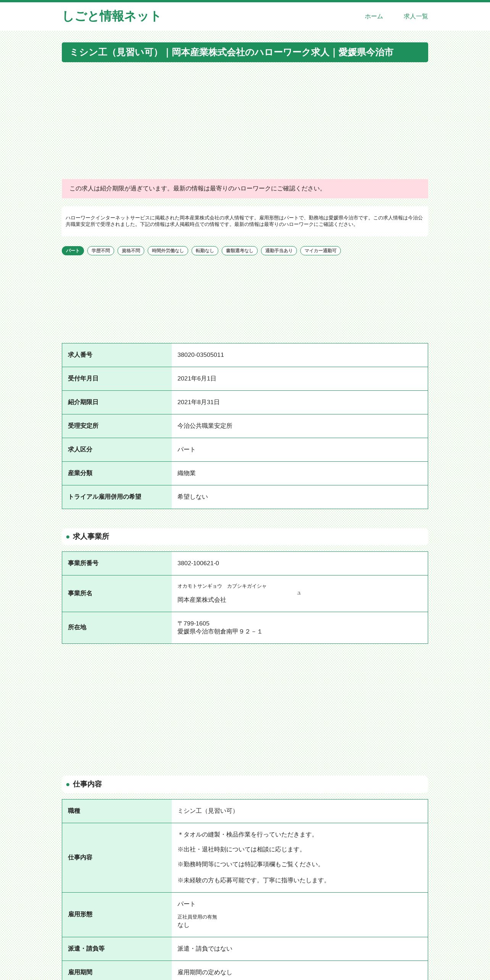This screenshot has height=980, width=490.
Task: Select the 資格不問 tag
Action: (x=131, y=251)
